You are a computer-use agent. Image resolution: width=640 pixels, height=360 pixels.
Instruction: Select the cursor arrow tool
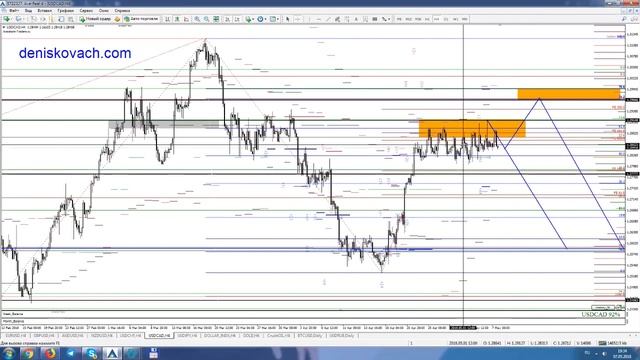click(288, 19)
